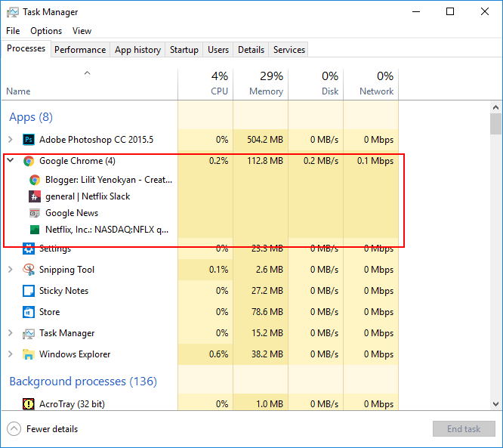
Task: Select the Google News row text
Action: coord(72,213)
